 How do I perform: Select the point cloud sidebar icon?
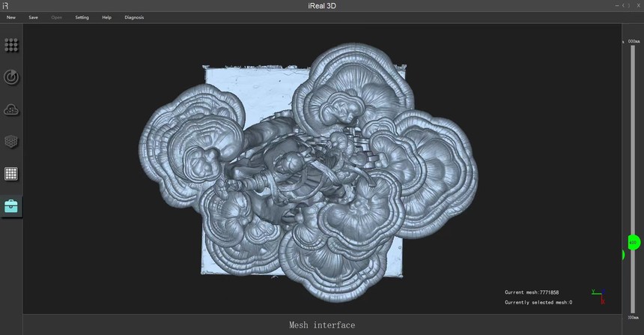tap(11, 109)
